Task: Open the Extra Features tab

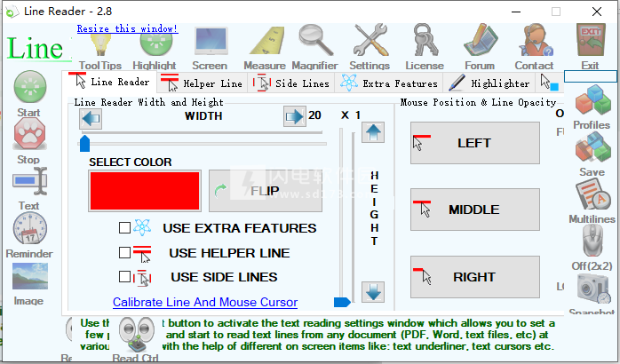Action: click(389, 83)
